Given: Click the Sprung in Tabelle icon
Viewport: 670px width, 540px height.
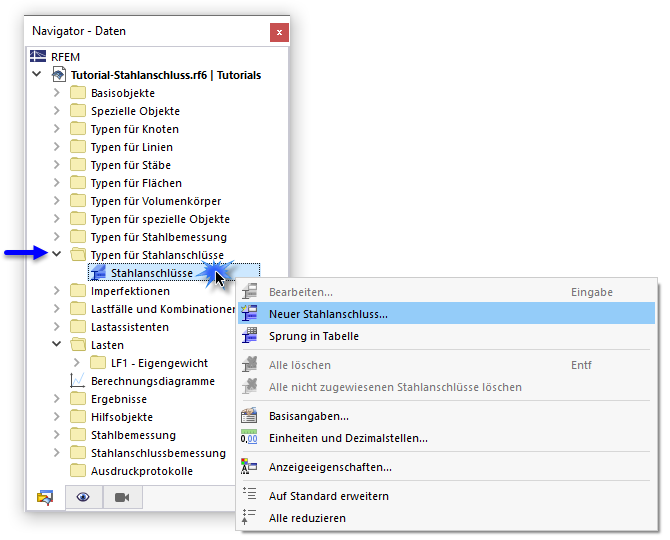Looking at the screenshot, I should pos(249,335).
